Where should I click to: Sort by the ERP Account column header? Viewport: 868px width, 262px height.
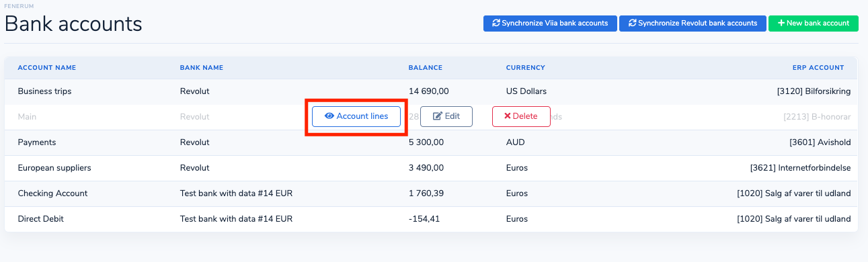818,68
